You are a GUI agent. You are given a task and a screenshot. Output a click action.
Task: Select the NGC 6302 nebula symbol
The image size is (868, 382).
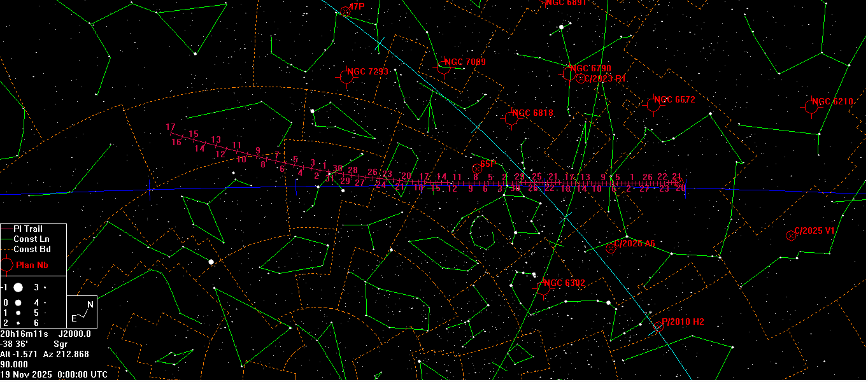(543, 288)
